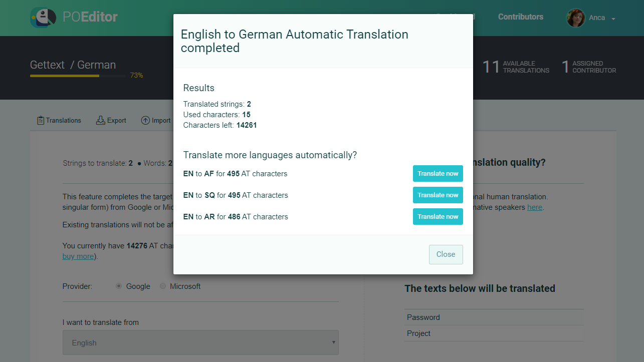
Task: Open the Contributors page
Action: pyautogui.click(x=520, y=17)
